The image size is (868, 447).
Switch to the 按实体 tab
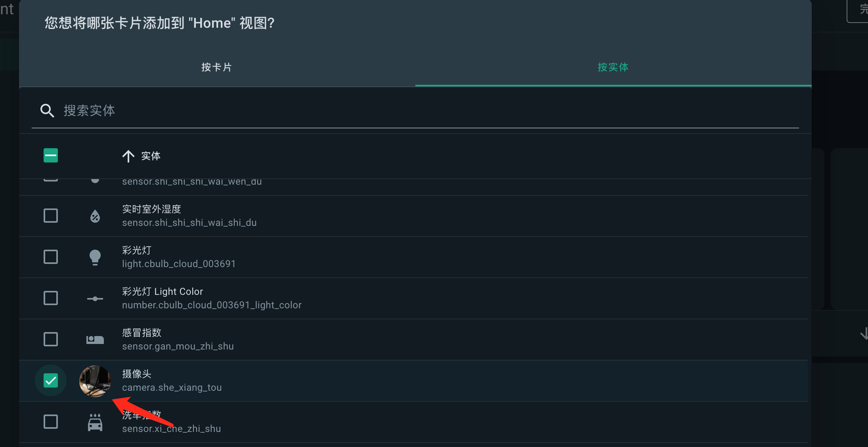tap(613, 67)
